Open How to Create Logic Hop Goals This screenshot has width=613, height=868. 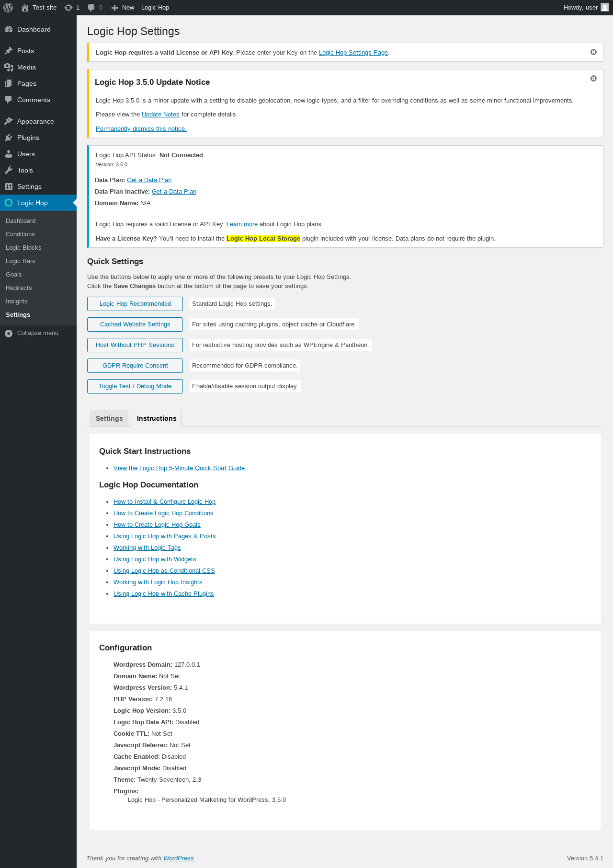click(x=157, y=525)
